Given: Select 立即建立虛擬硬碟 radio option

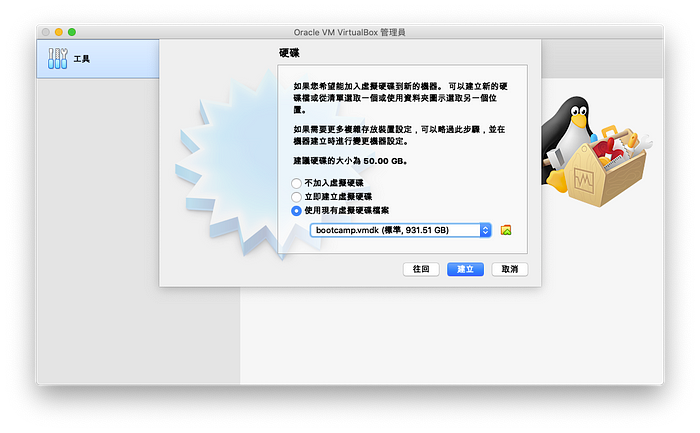Looking at the screenshot, I should point(296,197).
